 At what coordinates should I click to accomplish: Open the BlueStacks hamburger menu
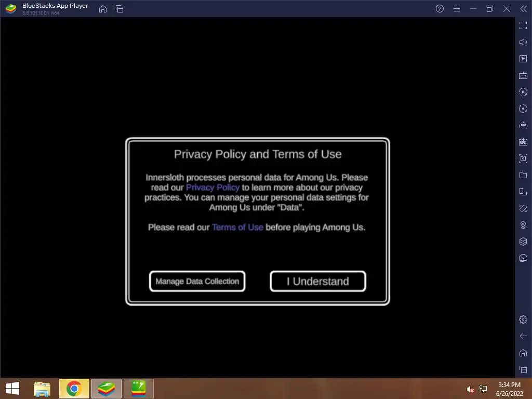(457, 9)
